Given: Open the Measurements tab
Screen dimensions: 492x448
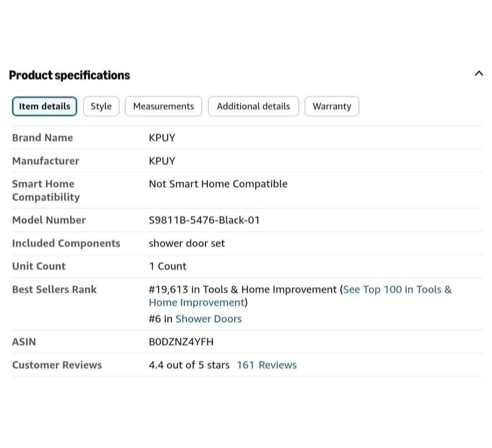Looking at the screenshot, I should pyautogui.click(x=164, y=106).
